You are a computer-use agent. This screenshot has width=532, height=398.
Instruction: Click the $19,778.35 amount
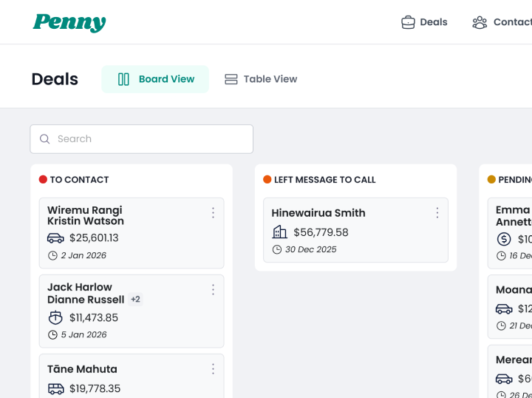tap(95, 388)
